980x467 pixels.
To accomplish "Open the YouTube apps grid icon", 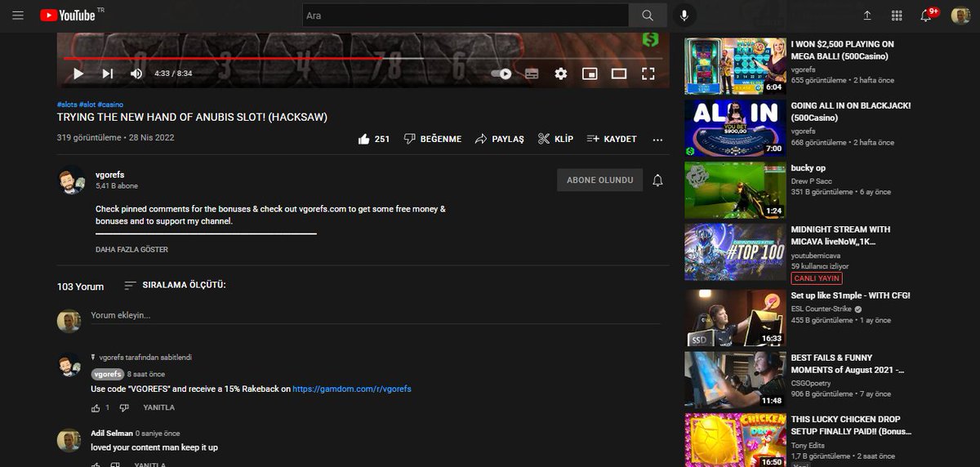I will point(897,16).
